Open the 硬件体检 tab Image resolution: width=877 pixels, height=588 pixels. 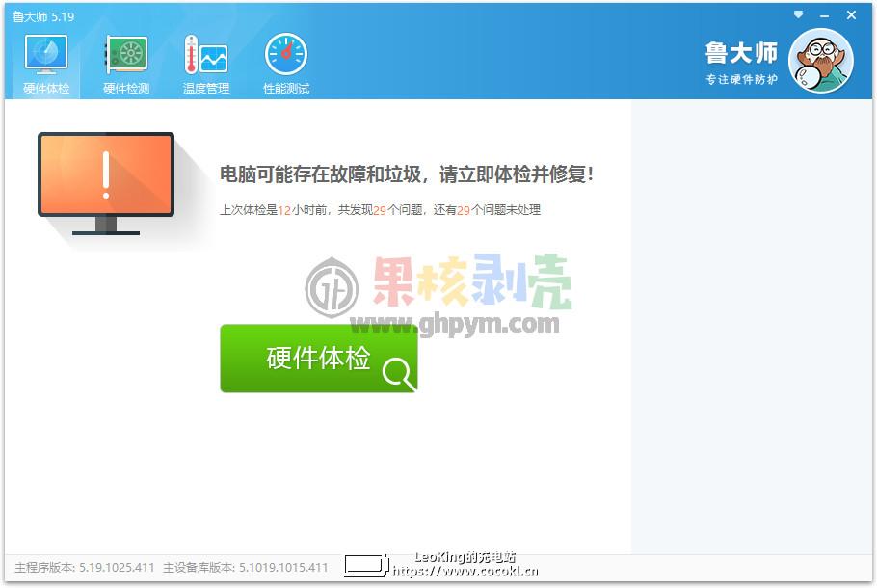click(46, 64)
